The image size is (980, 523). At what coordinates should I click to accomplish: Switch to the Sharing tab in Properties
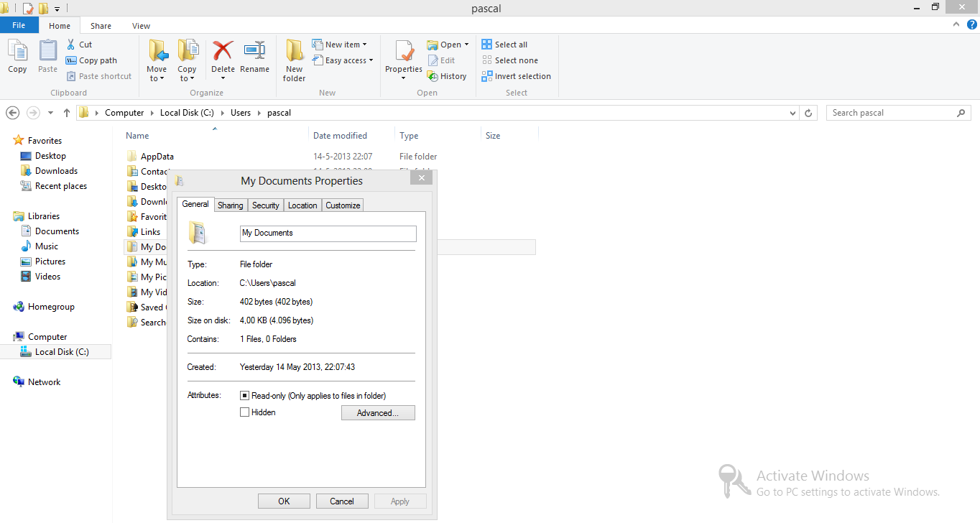pyautogui.click(x=231, y=205)
